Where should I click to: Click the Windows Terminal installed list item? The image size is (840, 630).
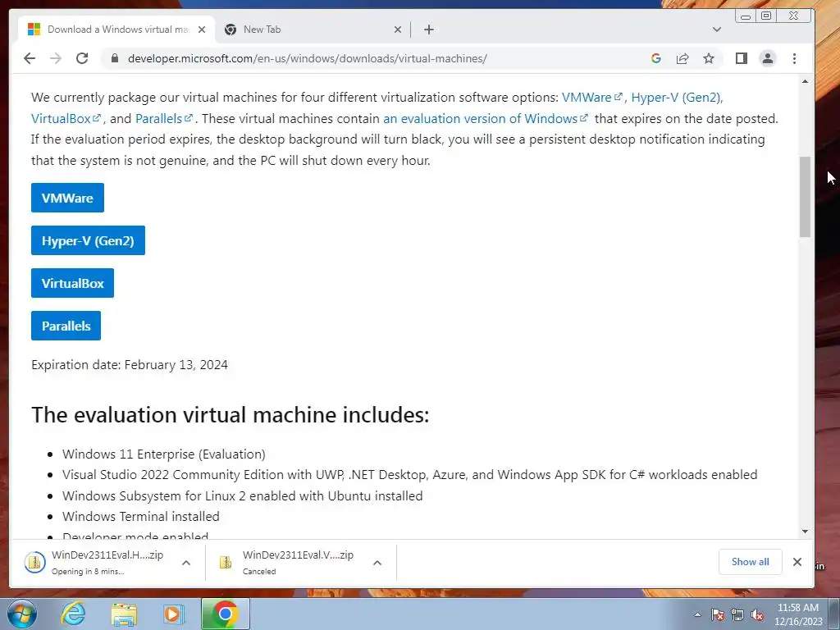(x=141, y=517)
